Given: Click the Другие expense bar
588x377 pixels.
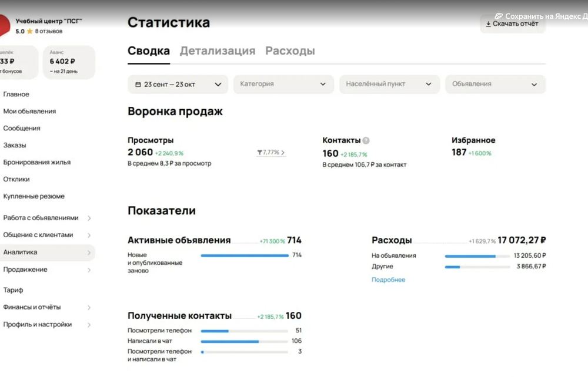Looking at the screenshot, I should [x=477, y=267].
